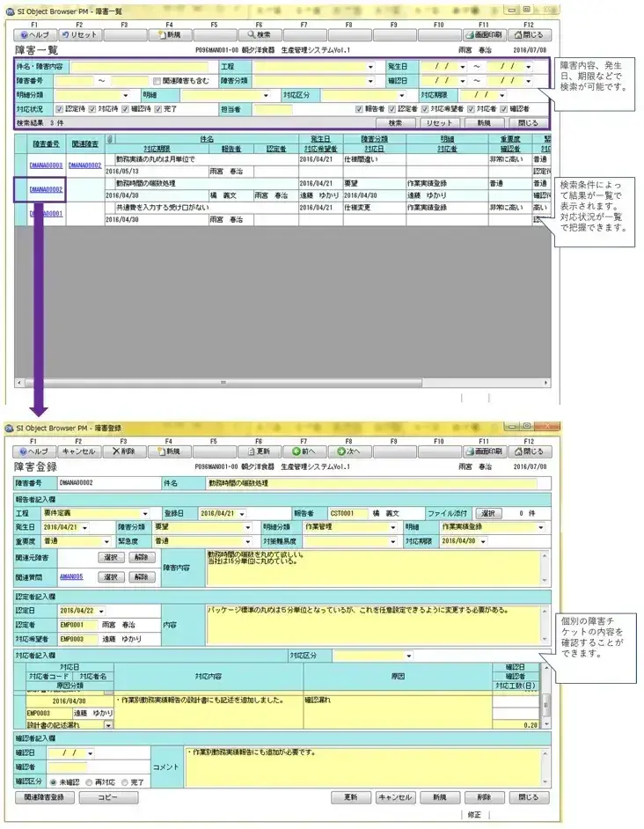Open the 対応期限 date picker in search panel
The image size is (644, 829).
click(x=501, y=95)
